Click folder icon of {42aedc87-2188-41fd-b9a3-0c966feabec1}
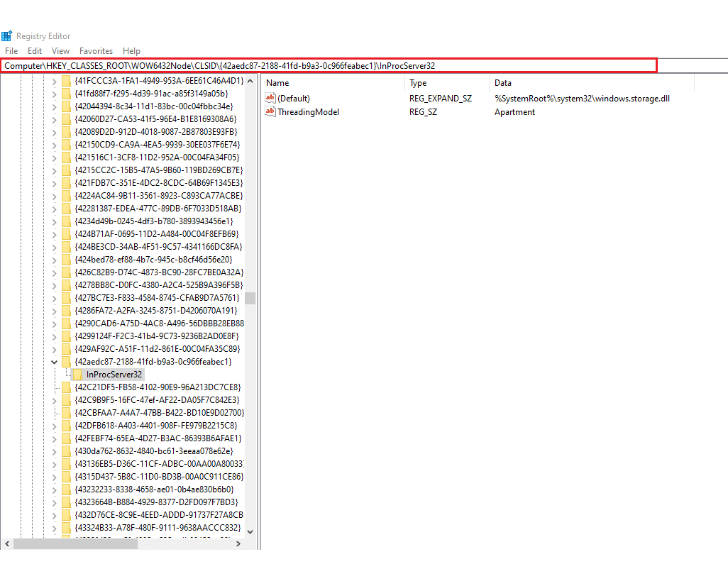This screenshot has height=564, width=728. click(66, 362)
